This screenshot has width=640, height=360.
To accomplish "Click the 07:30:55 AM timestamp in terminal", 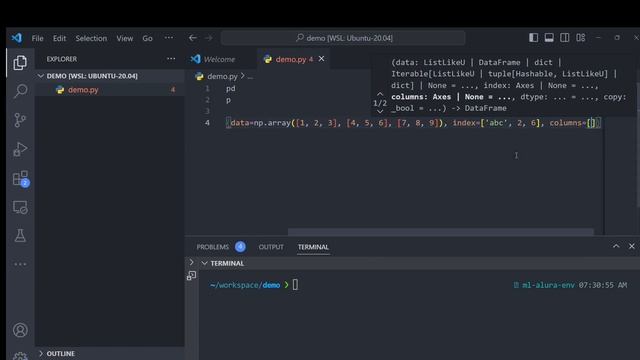I will click(x=602, y=285).
